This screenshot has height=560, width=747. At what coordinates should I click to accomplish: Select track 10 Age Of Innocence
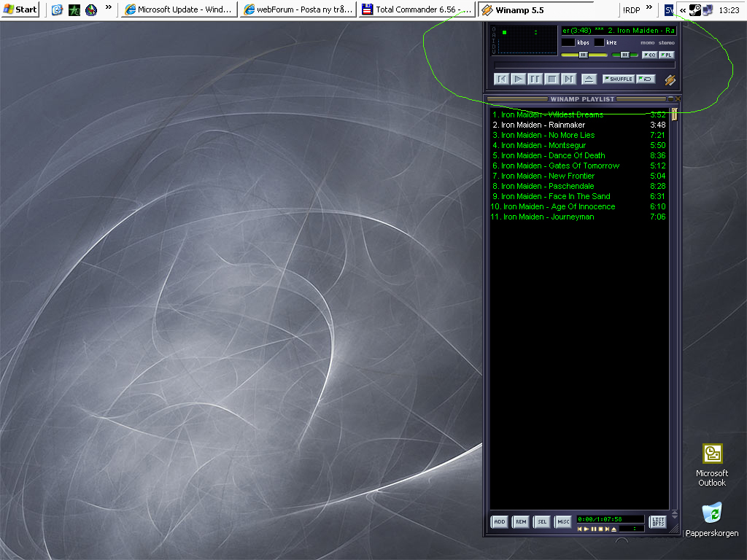(x=578, y=206)
